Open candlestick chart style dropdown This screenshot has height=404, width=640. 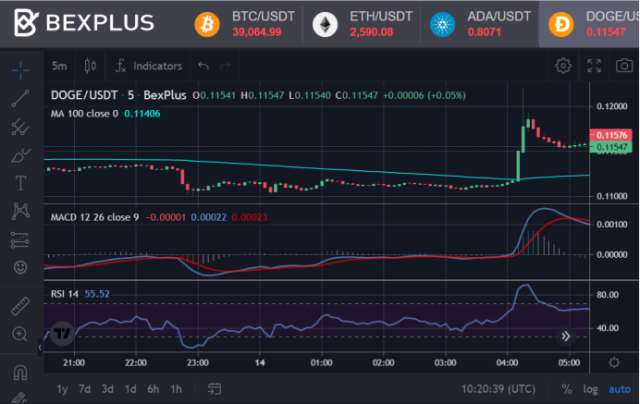(89, 66)
